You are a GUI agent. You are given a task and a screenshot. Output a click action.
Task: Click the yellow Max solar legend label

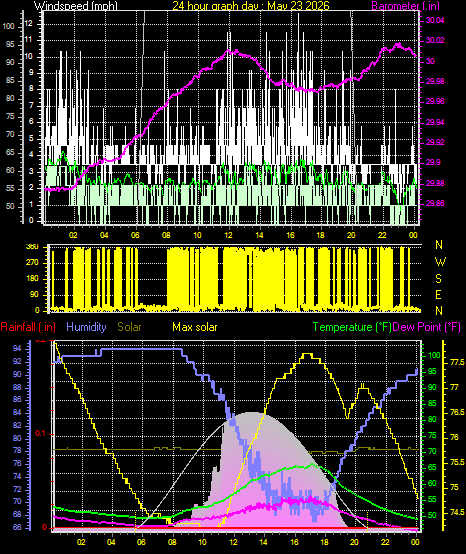coord(195,327)
